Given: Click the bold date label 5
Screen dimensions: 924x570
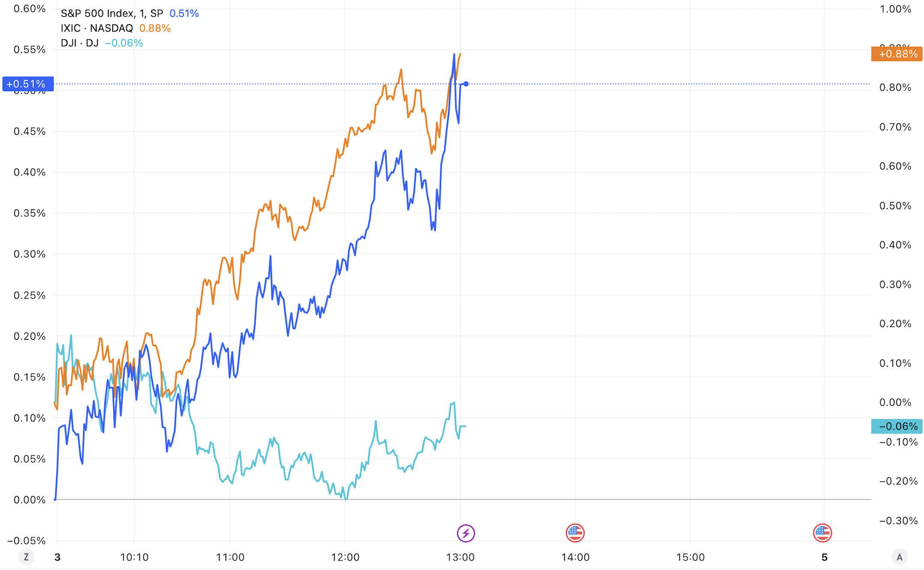Looking at the screenshot, I should [825, 557].
